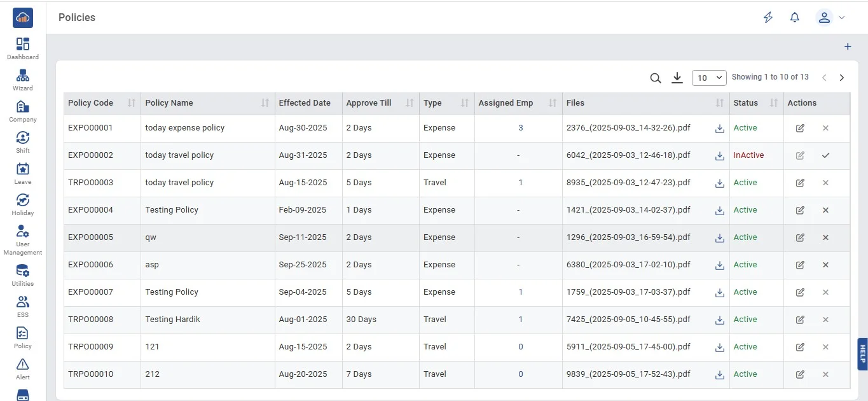Click the lightning bolt quick actions icon

pyautogui.click(x=768, y=18)
